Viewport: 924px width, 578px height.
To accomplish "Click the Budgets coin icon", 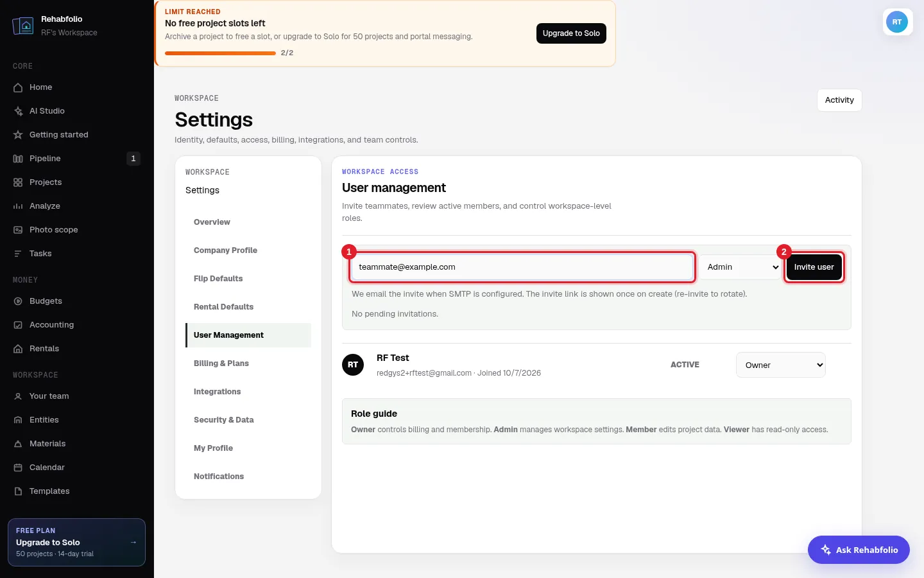I will (18, 301).
